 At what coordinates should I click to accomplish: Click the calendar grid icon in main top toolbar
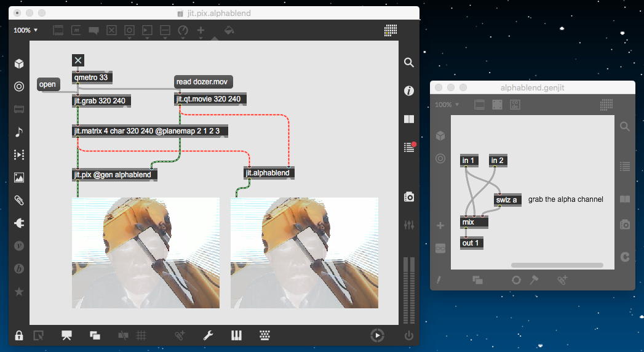391,30
